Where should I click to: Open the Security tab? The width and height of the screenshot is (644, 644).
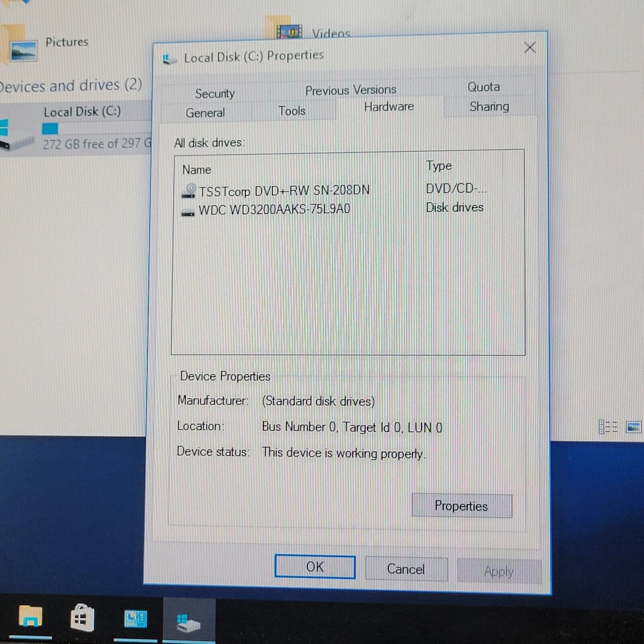pos(215,93)
